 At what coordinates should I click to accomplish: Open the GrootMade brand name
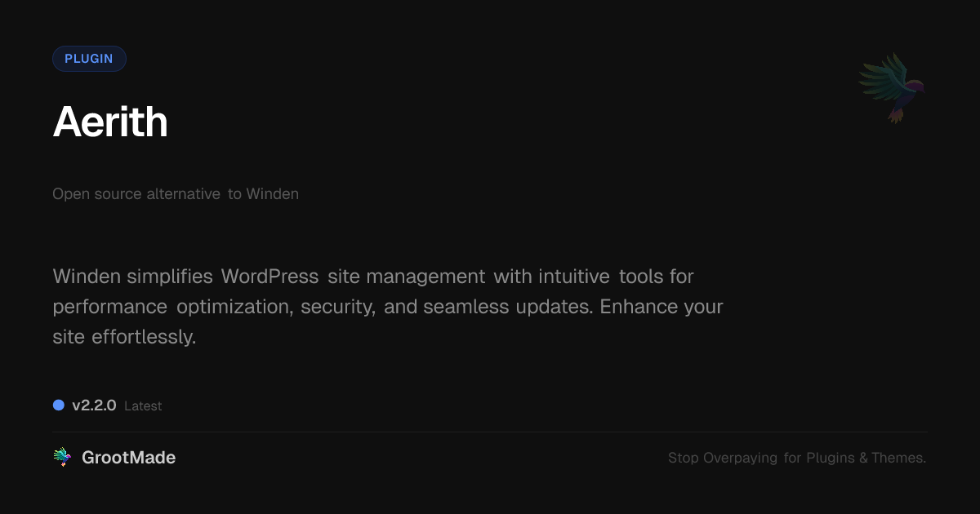[x=128, y=458]
